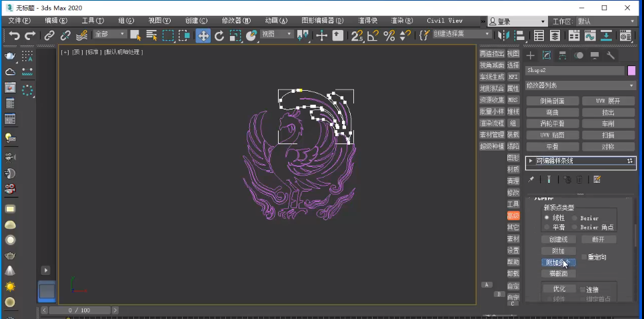Toggle the Angle Snap icon
The width and height of the screenshot is (644, 319).
click(373, 36)
